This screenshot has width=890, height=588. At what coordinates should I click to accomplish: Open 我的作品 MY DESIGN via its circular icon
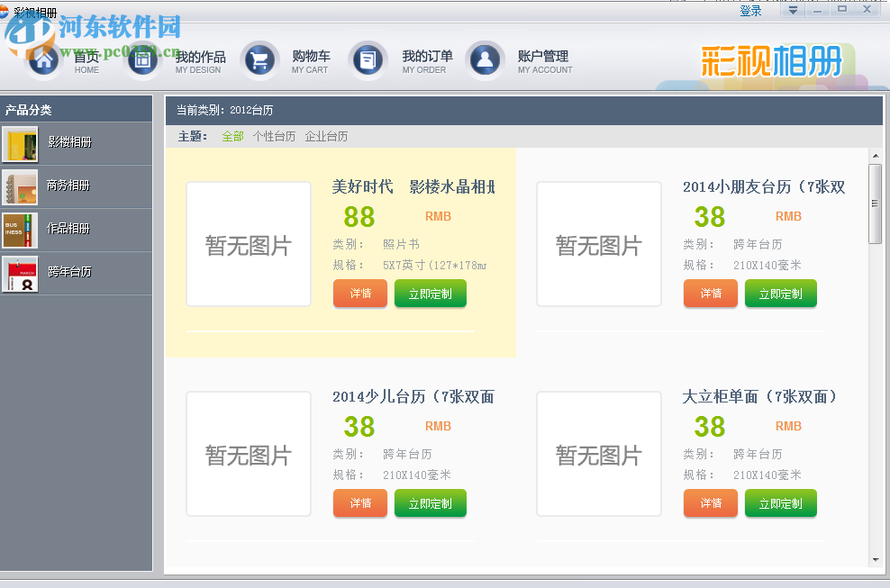142,58
